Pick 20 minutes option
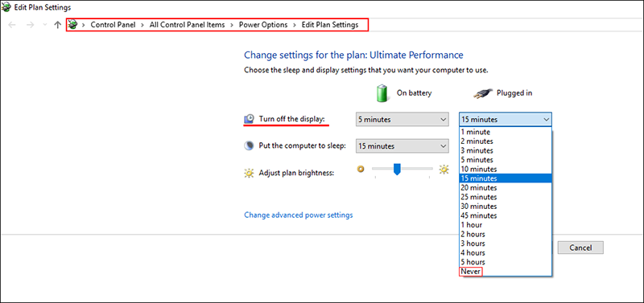Viewport: 644px width, 303px height. [506, 188]
